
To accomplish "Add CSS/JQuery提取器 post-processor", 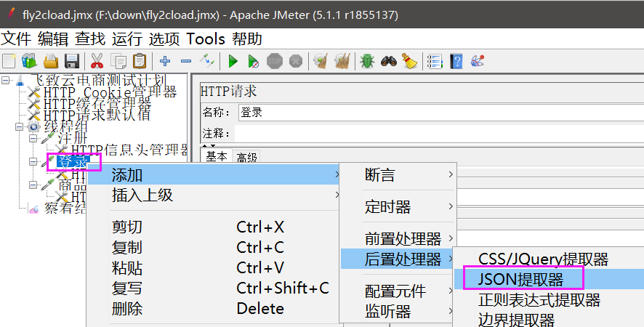I will (x=549, y=259).
